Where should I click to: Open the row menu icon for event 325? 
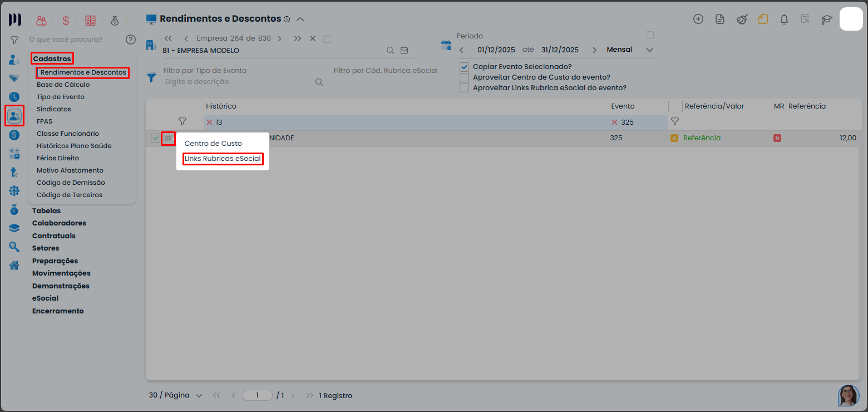(168, 138)
